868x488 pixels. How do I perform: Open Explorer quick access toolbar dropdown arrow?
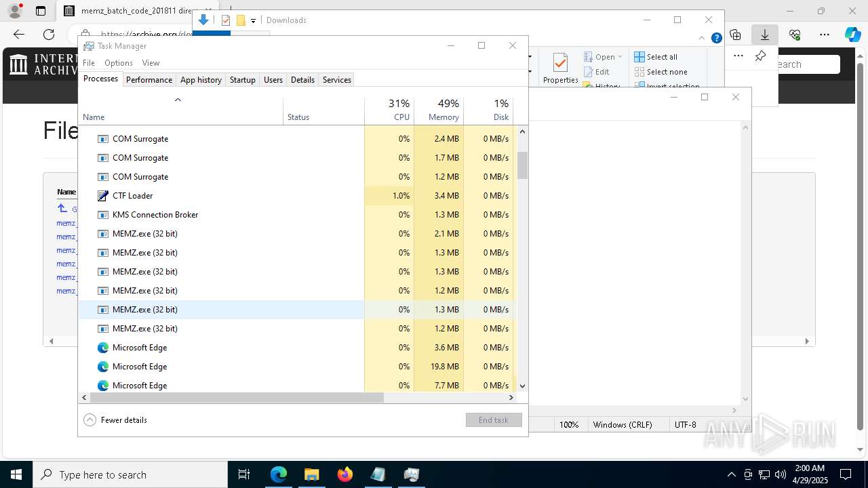coord(253,20)
